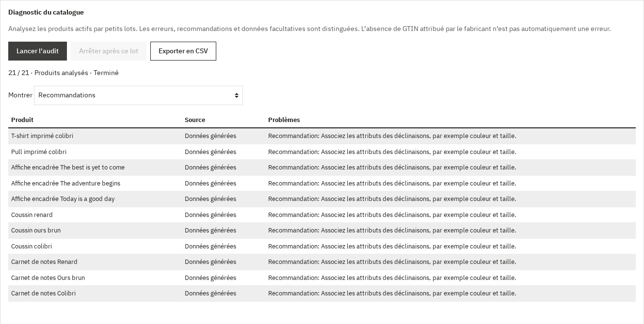Viewport: 644px width, 324px height.
Task: Click recommendation text for Affiche The adventure begins
Action: pos(392,184)
